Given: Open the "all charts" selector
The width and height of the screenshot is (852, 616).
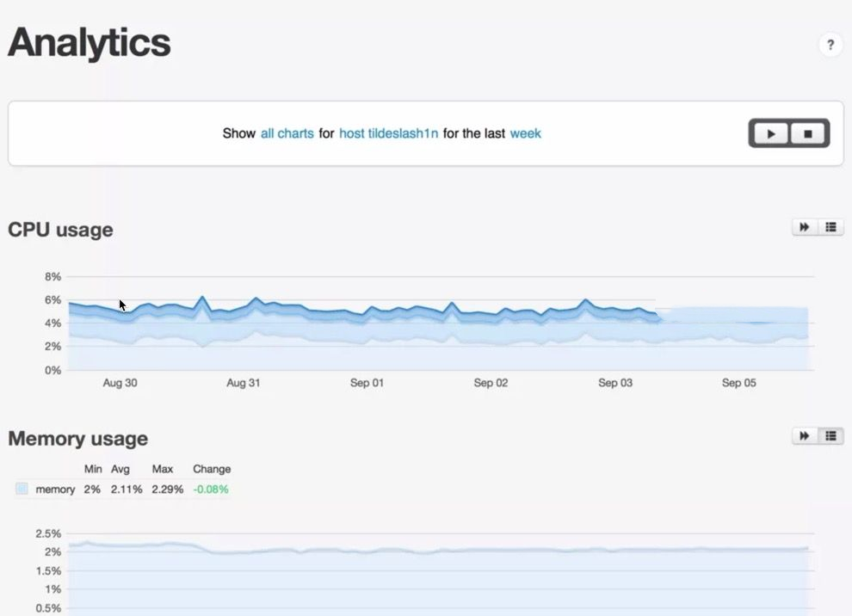Looking at the screenshot, I should click(x=287, y=133).
